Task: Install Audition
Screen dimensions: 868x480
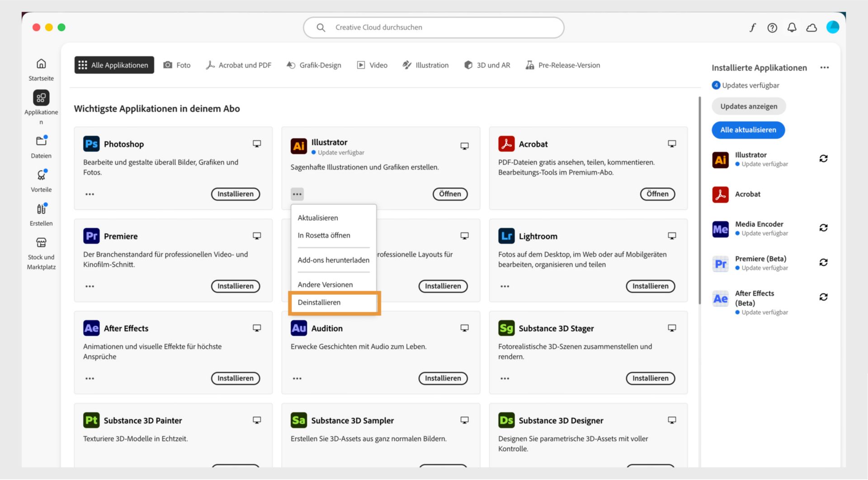Action: coord(443,379)
